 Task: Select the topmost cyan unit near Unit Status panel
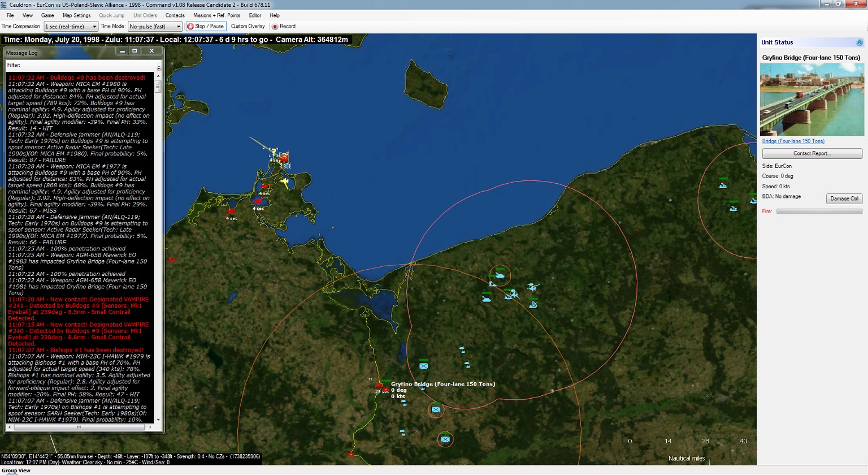[723, 185]
